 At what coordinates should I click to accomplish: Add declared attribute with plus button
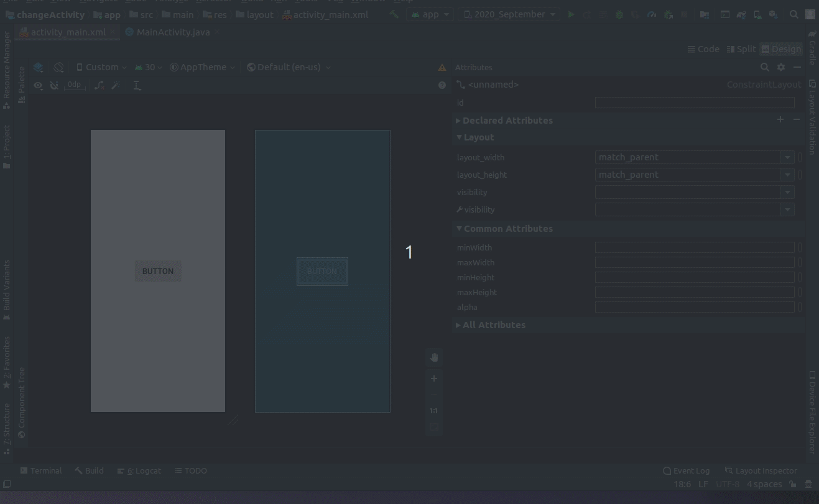point(780,119)
